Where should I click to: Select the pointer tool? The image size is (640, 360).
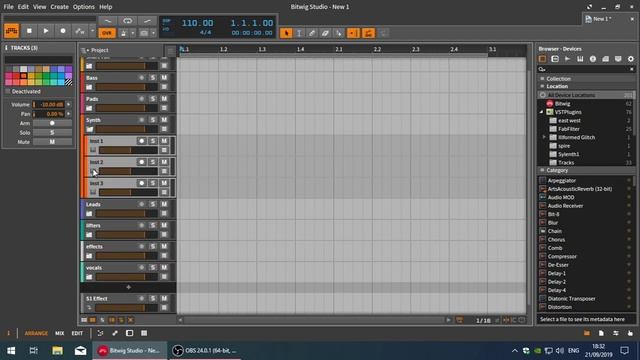286,33
